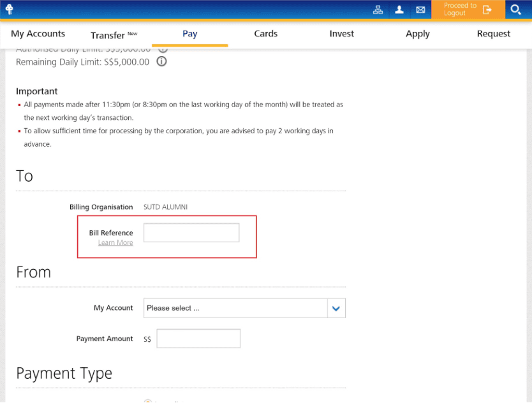Open the Request menu
Viewport: 532px width, 403px height.
coord(493,34)
